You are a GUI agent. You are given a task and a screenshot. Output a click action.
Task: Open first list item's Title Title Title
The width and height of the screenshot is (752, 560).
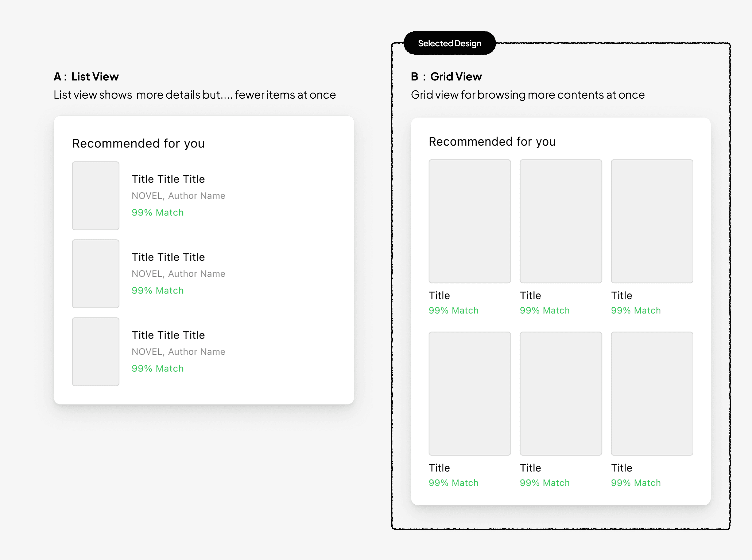tap(168, 179)
